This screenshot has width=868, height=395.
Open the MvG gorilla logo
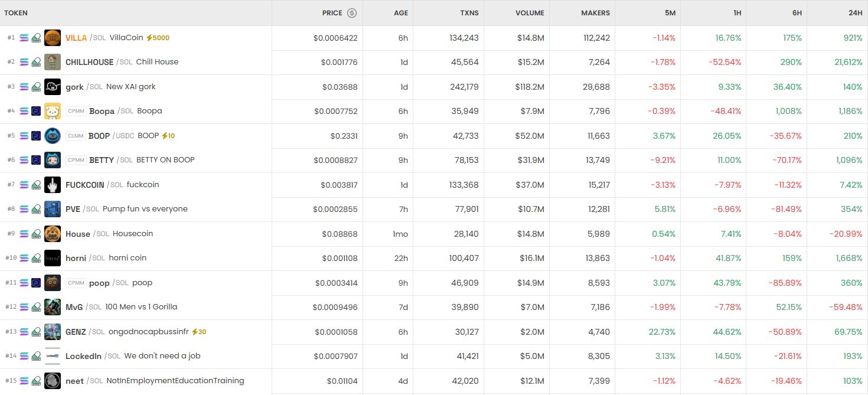53,307
